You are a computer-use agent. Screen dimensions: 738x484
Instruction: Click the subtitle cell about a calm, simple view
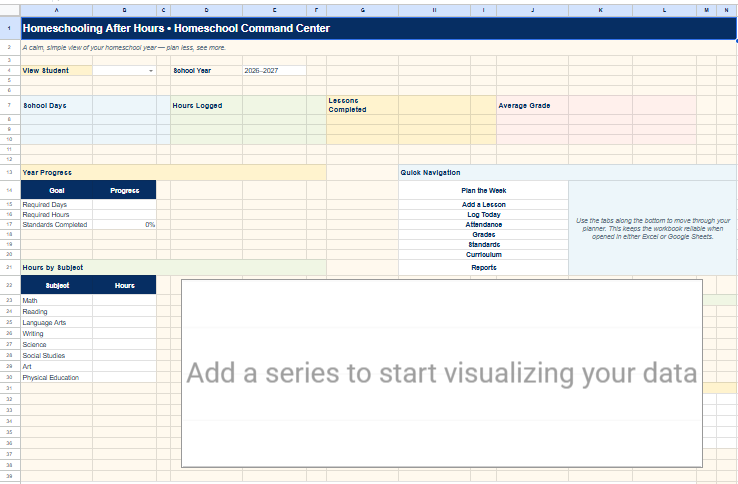pyautogui.click(x=378, y=48)
